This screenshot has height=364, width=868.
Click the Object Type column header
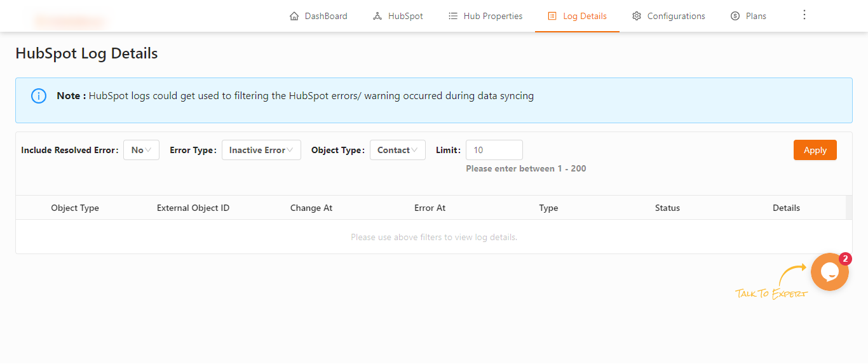[x=75, y=208]
